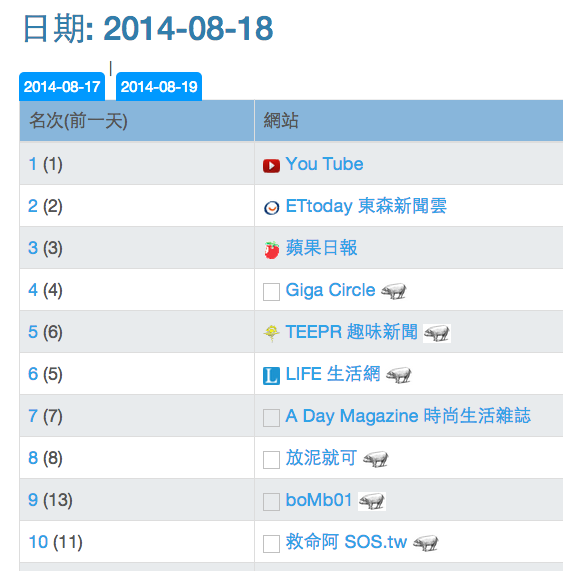Open the ETtoday 東森新聞雲 link

[366, 206]
